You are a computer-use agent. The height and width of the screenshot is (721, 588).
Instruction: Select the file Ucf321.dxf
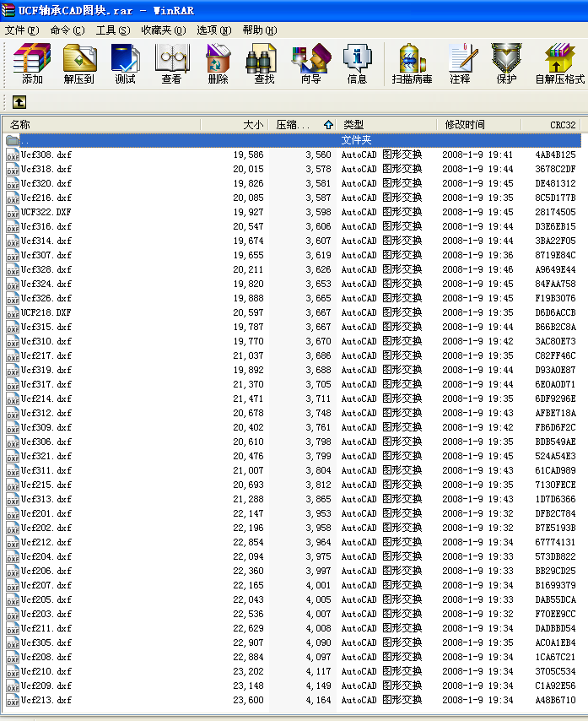[46, 456]
